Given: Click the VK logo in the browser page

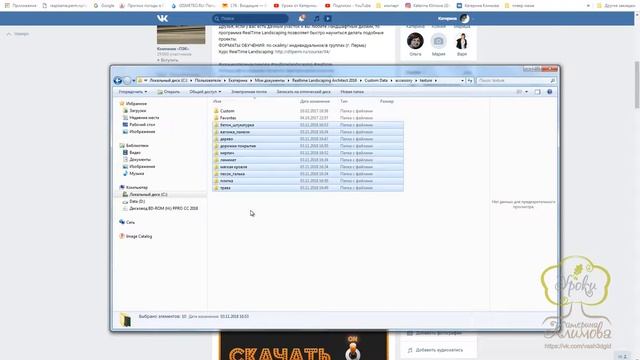Looking at the screenshot, I should 162,18.
